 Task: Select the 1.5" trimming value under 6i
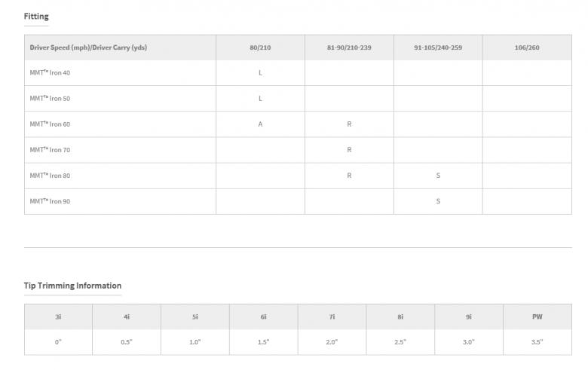click(x=263, y=342)
